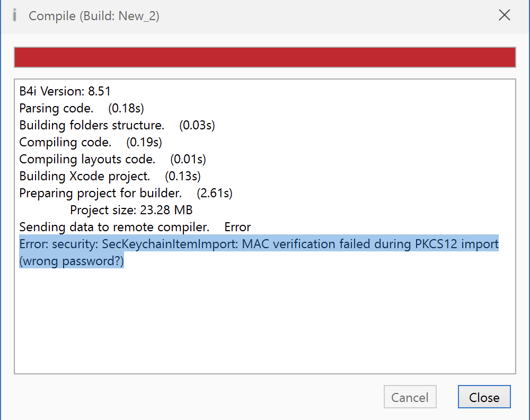Click the empty area of the log box

(264, 318)
